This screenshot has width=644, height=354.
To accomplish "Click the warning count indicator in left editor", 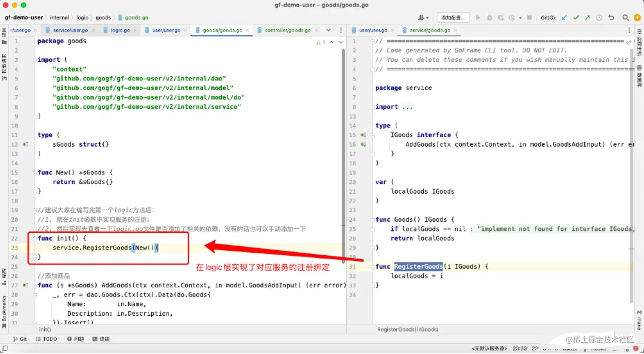I will [x=321, y=42].
